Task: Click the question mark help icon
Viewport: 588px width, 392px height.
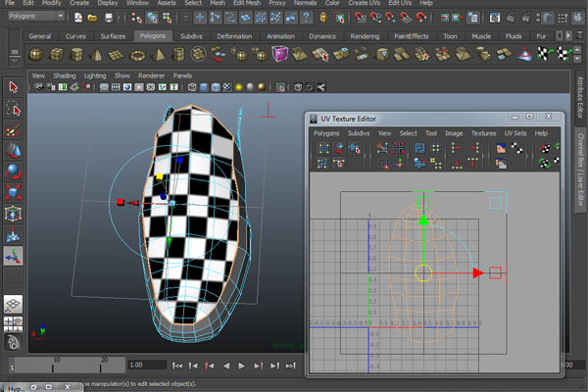Action: tap(307, 18)
